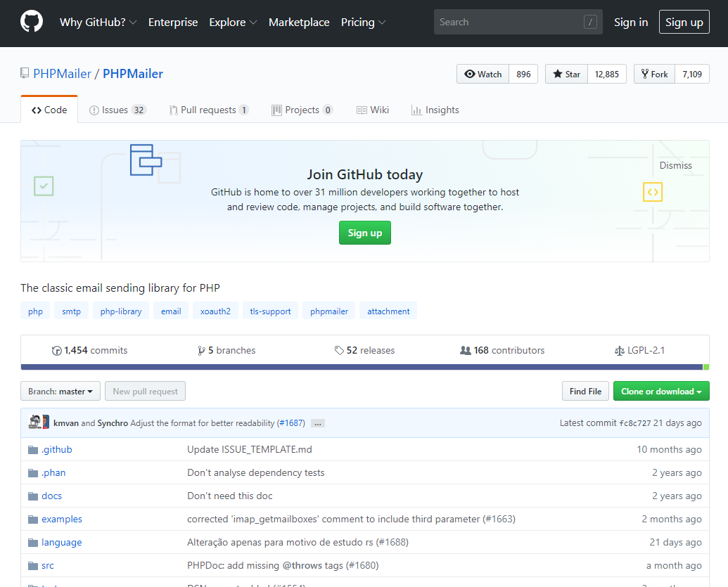
Task: Open the PHPMailer owner link
Action: 62,74
